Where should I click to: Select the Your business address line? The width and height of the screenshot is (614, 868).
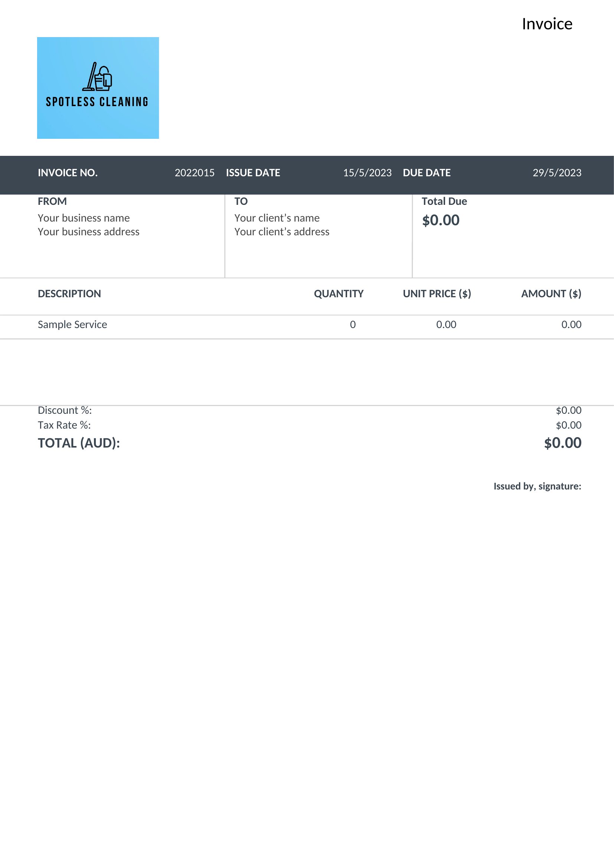[88, 232]
